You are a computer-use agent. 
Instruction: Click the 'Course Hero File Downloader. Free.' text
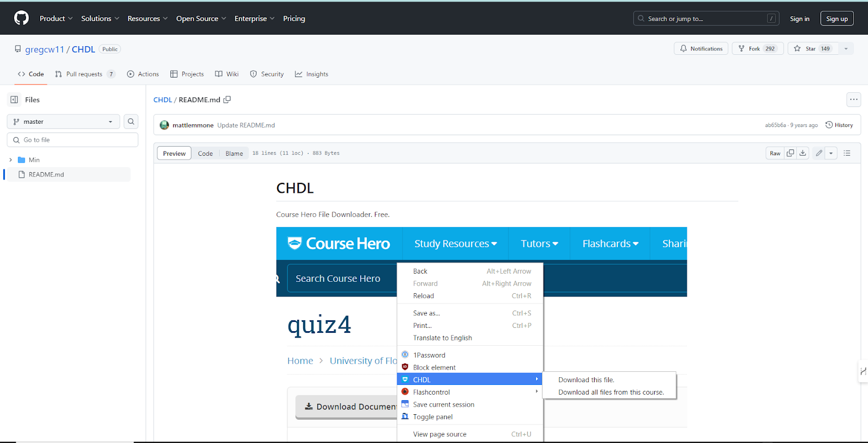(333, 214)
